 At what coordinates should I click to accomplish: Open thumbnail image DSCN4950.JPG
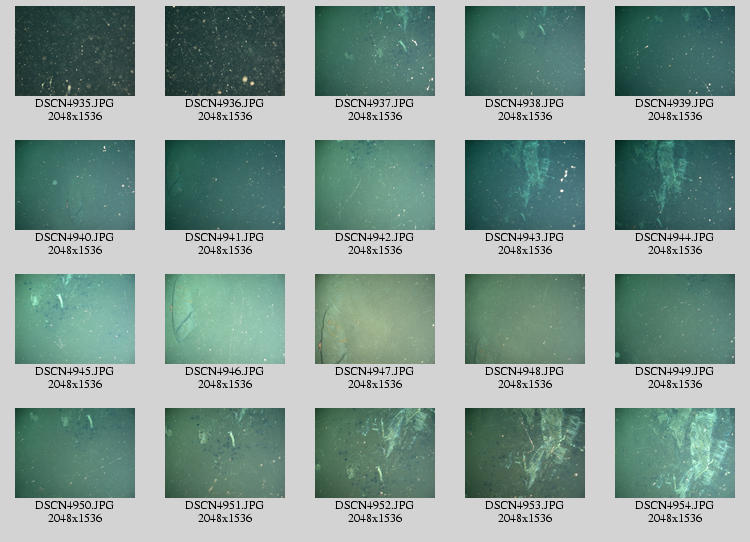75,453
